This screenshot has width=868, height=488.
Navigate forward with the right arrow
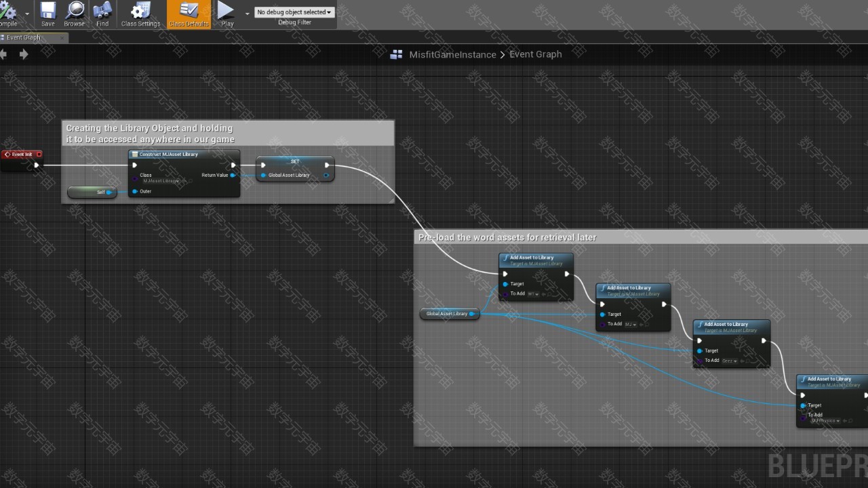pos(24,54)
